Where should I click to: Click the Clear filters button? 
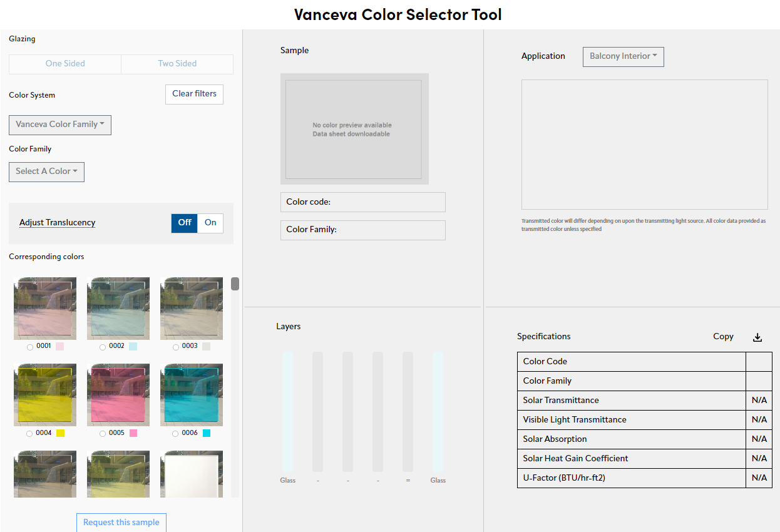tap(195, 94)
